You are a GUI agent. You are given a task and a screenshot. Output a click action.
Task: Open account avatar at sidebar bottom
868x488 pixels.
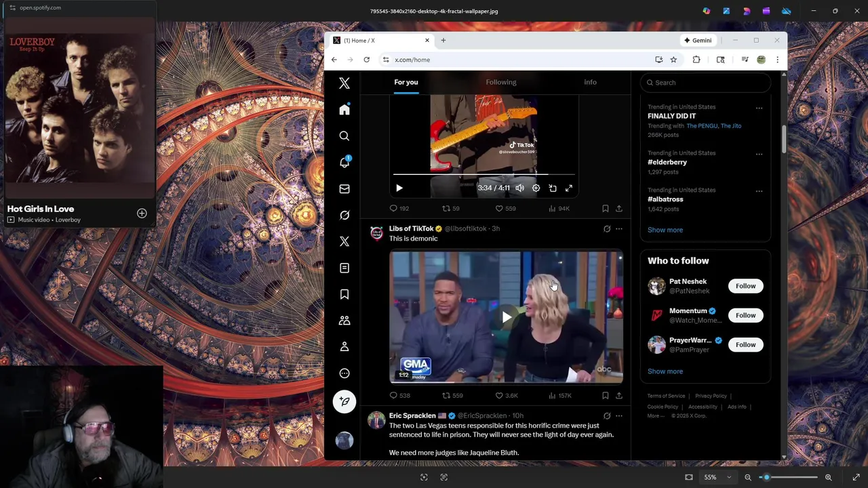(344, 441)
